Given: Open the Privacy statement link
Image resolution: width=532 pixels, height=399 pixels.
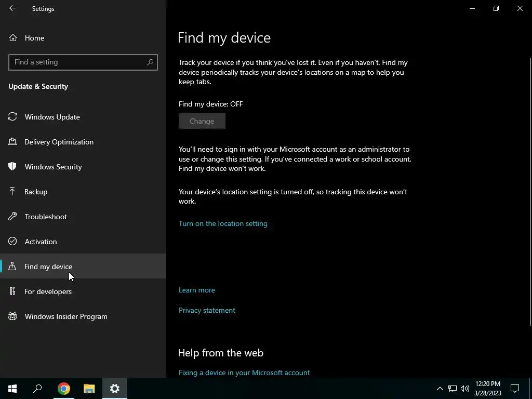Looking at the screenshot, I should point(207,310).
